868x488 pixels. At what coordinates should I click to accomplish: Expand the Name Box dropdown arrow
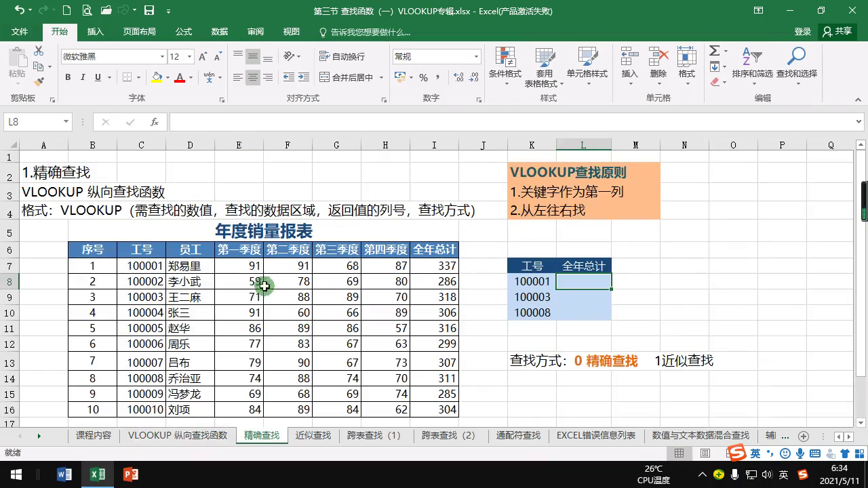click(x=66, y=122)
